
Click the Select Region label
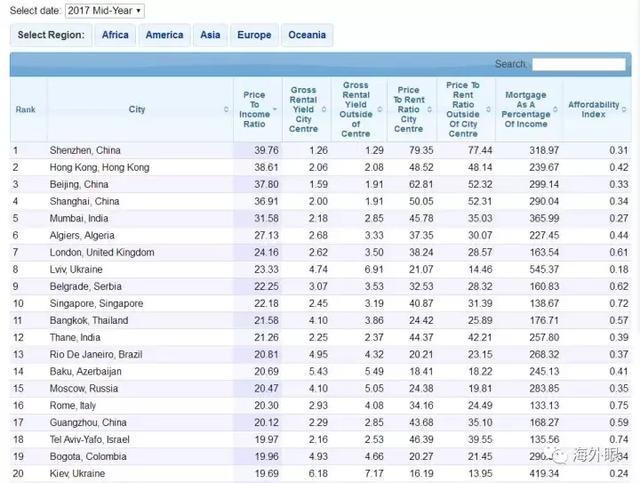[51, 35]
